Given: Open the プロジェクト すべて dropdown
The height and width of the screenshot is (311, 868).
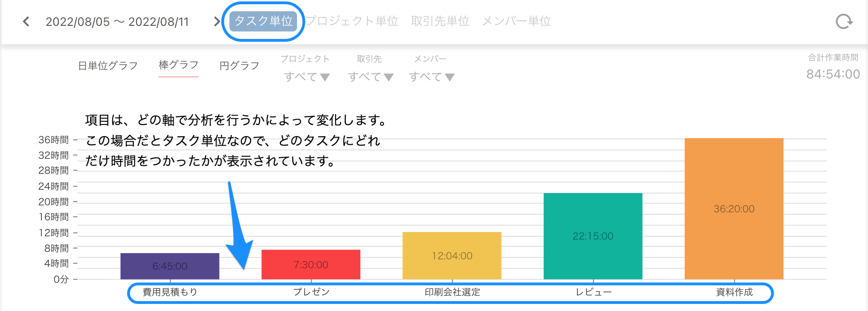Looking at the screenshot, I should click(307, 76).
